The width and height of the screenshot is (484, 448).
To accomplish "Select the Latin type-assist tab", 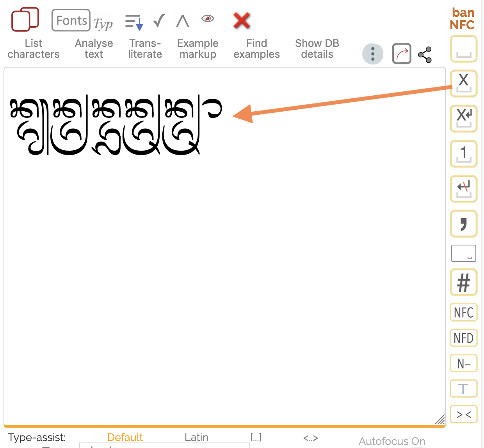I will [196, 437].
